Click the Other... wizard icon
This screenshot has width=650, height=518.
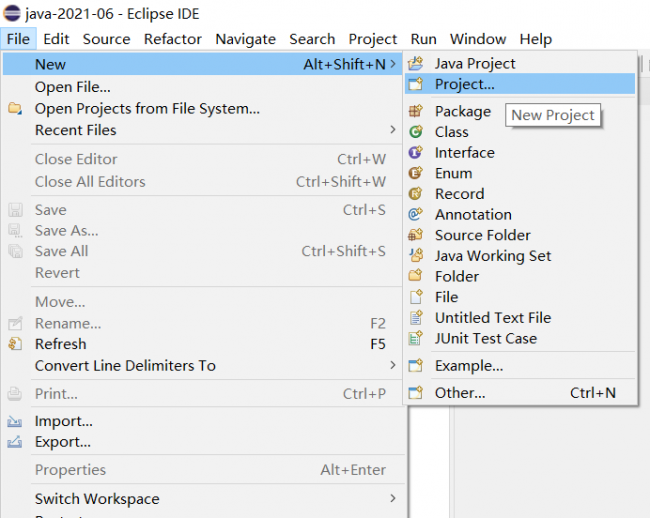point(415,392)
